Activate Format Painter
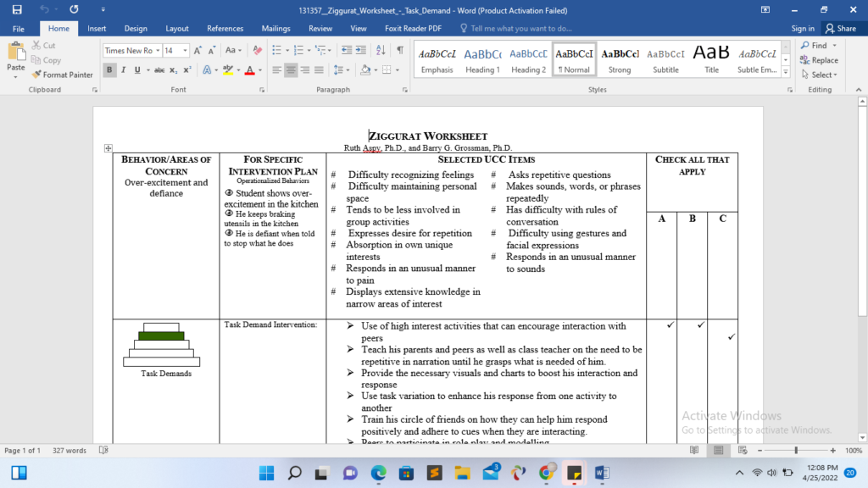This screenshot has height=488, width=868. [x=62, y=75]
